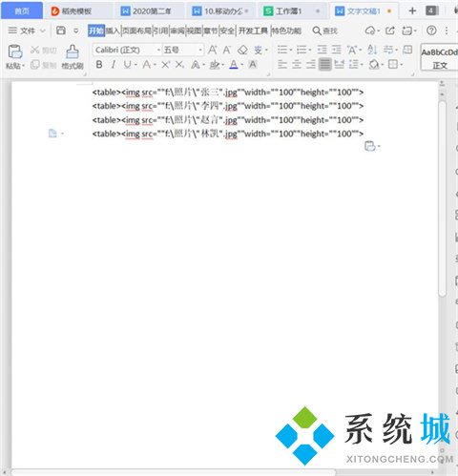
Task: Switch to the 审阅 ribbon tab
Action: point(177,31)
